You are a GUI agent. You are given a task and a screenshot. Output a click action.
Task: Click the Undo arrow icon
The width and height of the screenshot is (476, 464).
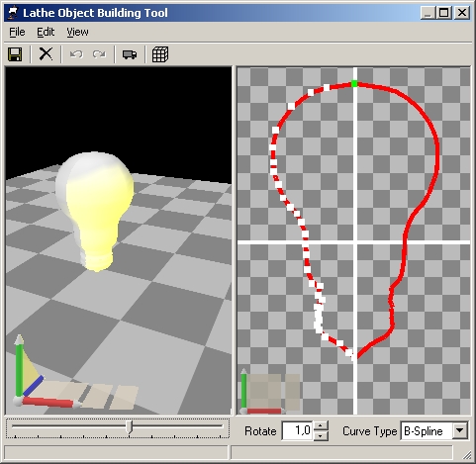[x=76, y=54]
